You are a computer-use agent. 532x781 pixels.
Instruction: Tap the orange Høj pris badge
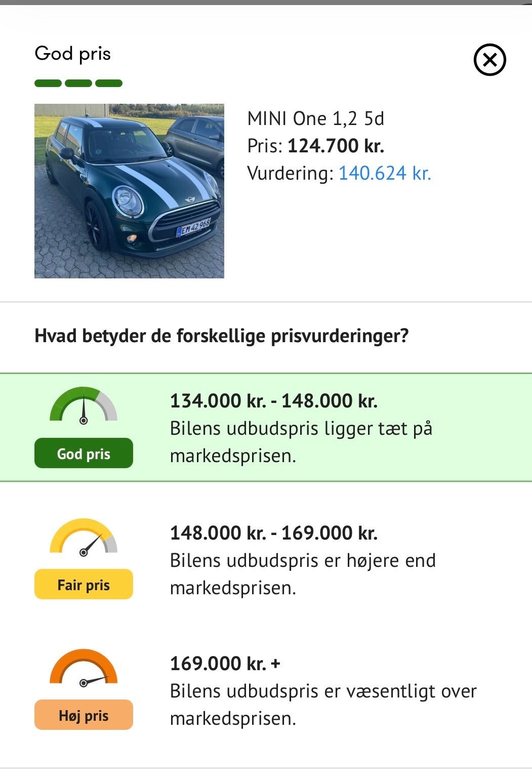click(84, 715)
